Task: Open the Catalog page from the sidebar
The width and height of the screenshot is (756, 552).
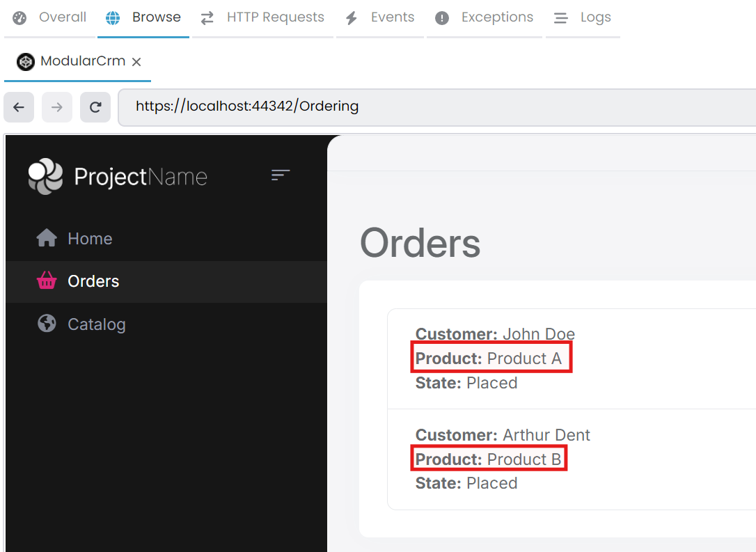Action: click(x=97, y=324)
